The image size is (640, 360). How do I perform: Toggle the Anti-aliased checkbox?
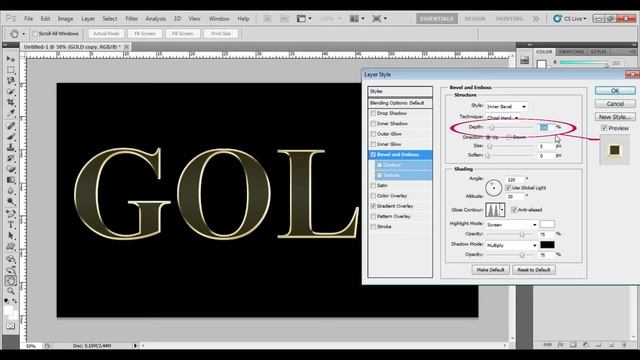(514, 210)
